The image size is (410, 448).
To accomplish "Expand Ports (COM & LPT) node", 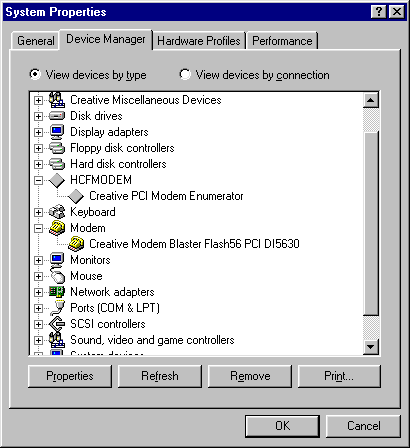I will click(x=38, y=308).
